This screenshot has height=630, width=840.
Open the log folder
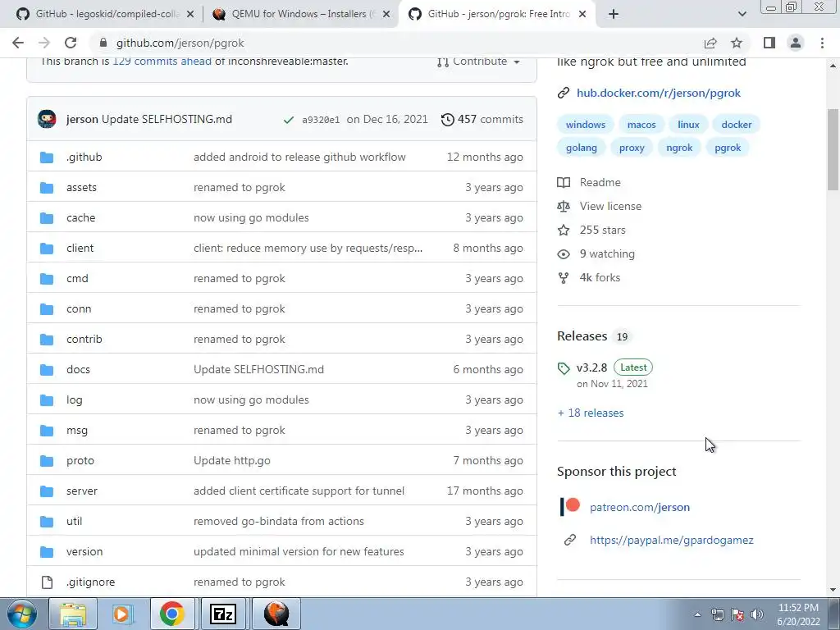point(75,399)
